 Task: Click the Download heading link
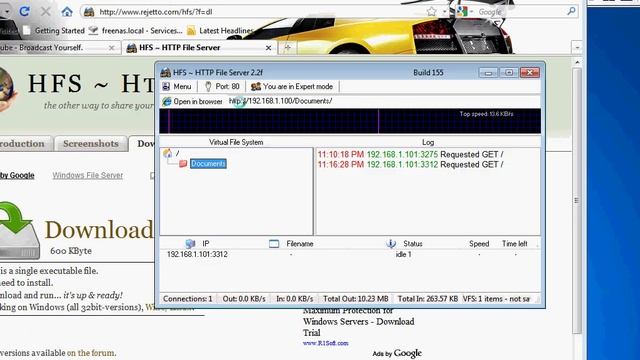[x=99, y=230]
